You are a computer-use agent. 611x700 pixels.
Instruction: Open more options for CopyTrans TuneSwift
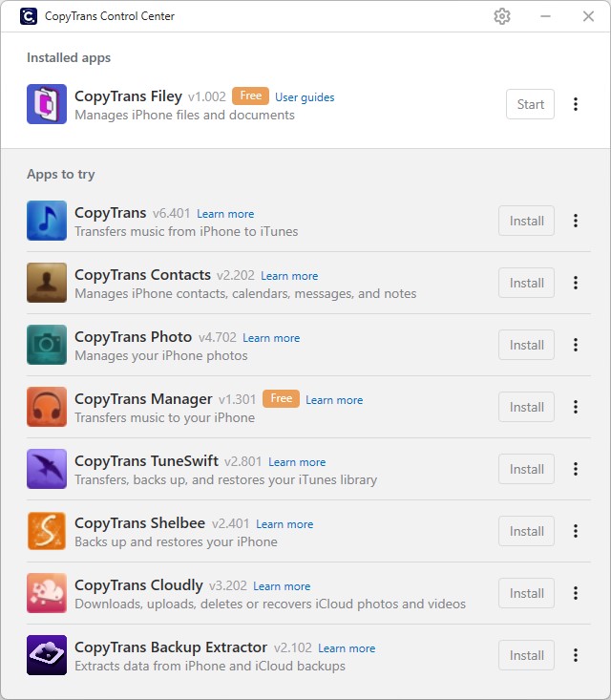pyautogui.click(x=576, y=469)
